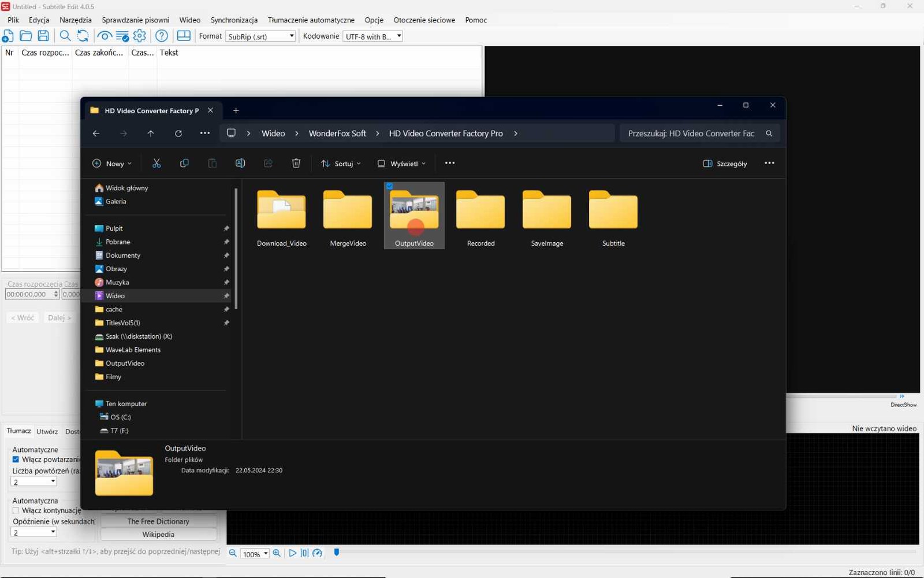Zoom out the waveform with minus magnifier
Viewport: 924px width, 578px height.
[233, 553]
